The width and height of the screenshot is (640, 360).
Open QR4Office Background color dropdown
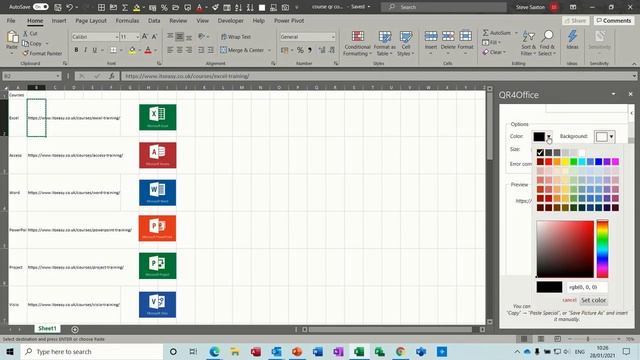[x=611, y=136]
